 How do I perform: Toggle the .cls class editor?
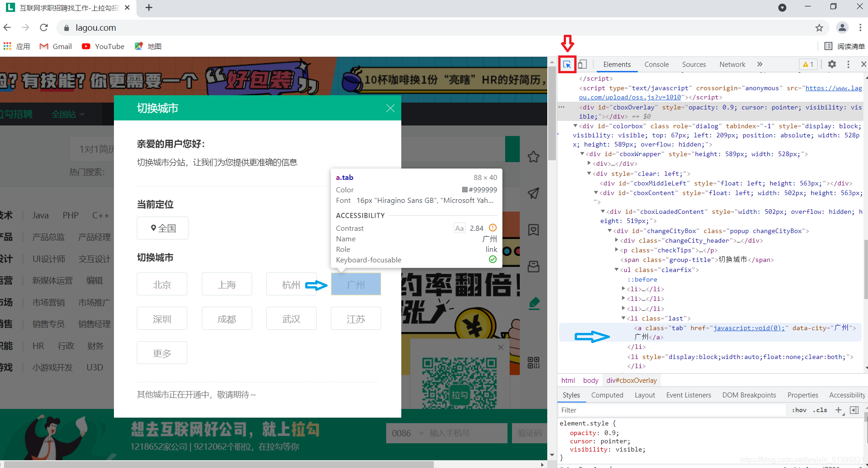820,410
